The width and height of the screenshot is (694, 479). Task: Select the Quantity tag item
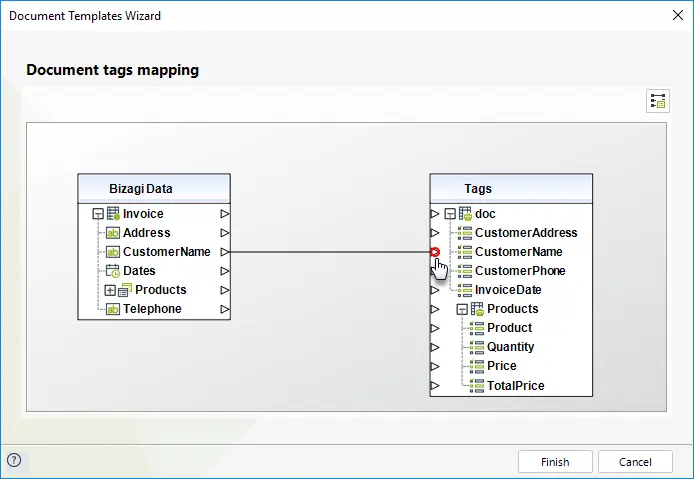tap(511, 347)
